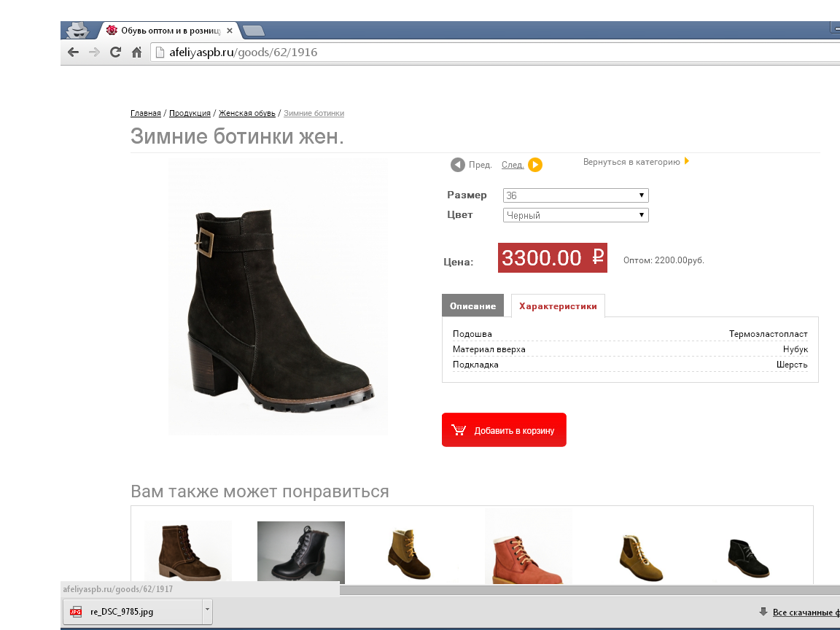Click the cart icon in the add button
The height and width of the screenshot is (630, 840).
(x=459, y=429)
